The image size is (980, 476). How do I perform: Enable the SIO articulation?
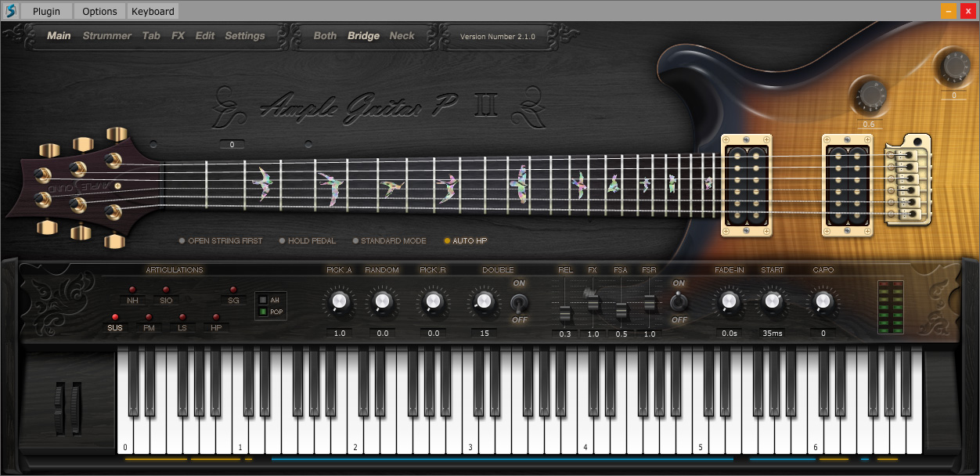166,295
